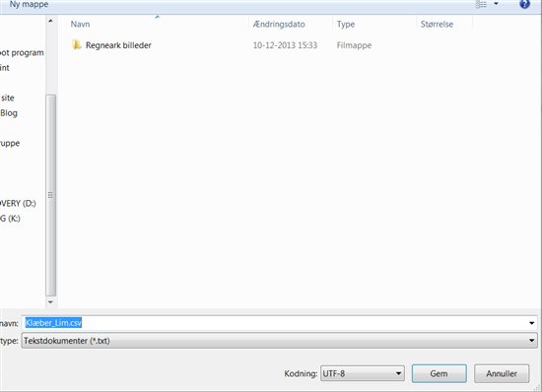Open the file type Tekstdokumenter (*.txt) dropdown
Viewport: 542px width, 392px height.
point(279,341)
